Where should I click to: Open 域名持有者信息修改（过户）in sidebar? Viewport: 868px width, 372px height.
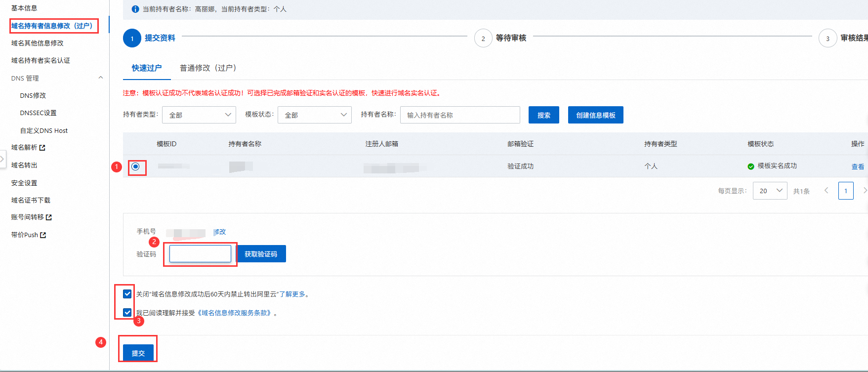coord(52,26)
